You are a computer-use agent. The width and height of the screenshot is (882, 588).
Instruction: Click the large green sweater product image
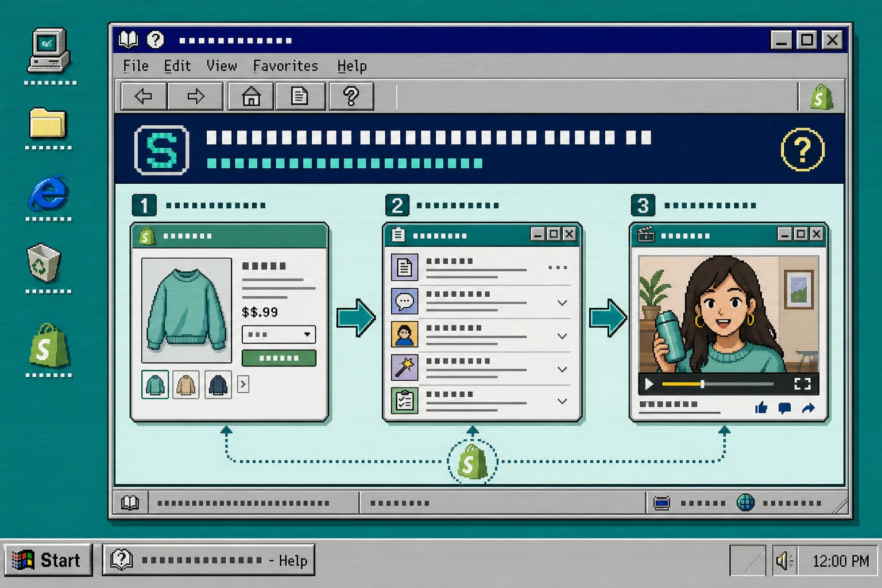187,310
